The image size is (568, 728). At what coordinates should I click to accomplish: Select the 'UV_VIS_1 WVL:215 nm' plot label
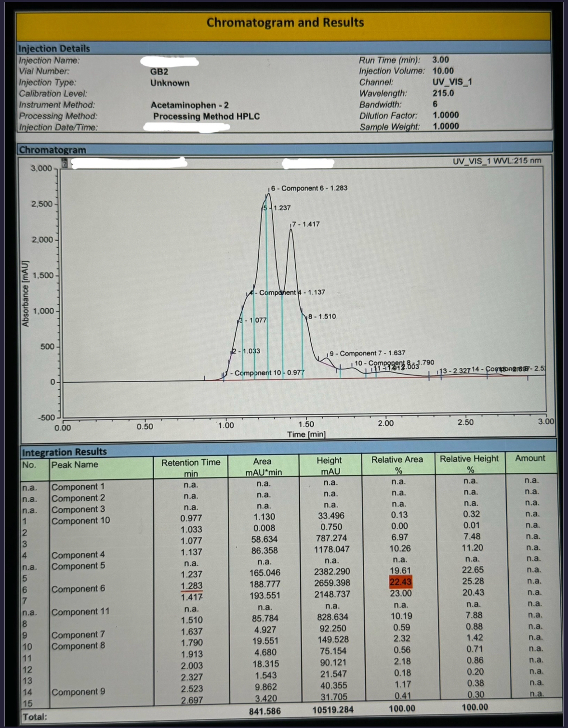[x=496, y=161]
